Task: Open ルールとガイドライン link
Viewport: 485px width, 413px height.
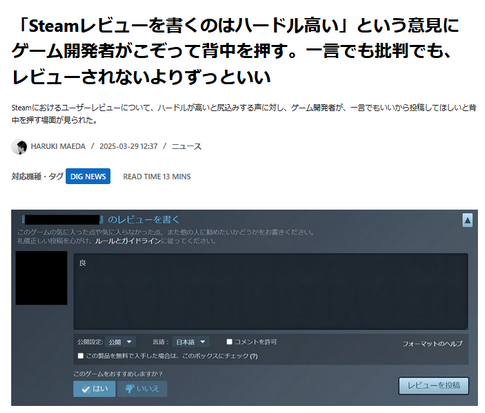Action: [x=128, y=241]
